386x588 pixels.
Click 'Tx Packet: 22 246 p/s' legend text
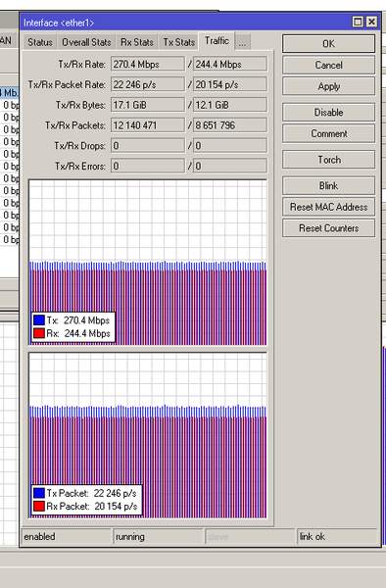coord(92,493)
